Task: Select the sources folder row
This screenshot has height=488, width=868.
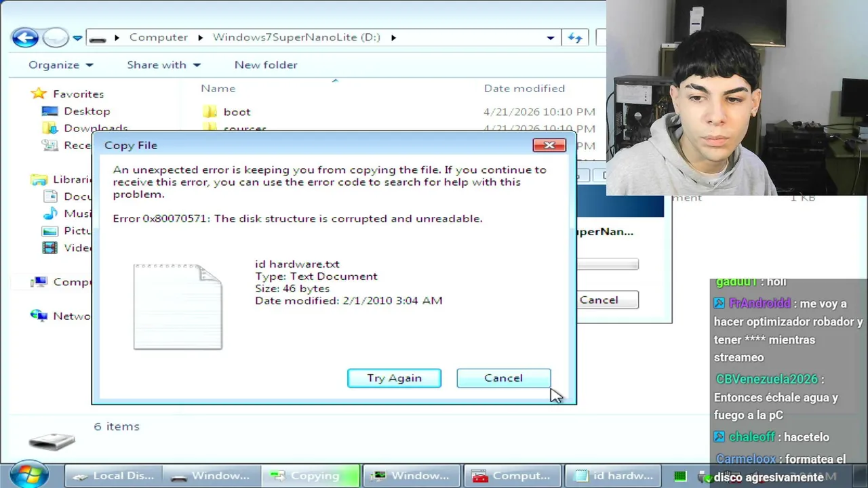Action: [245, 128]
